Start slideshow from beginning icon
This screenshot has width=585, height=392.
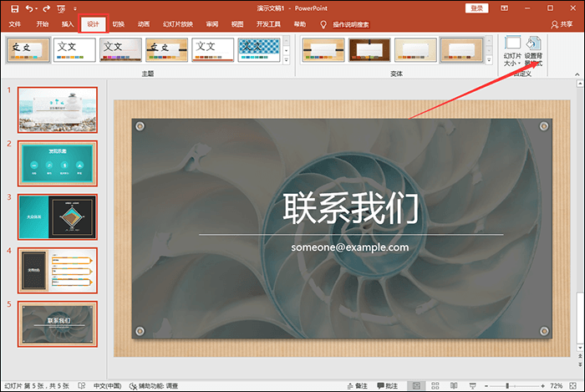pos(61,8)
